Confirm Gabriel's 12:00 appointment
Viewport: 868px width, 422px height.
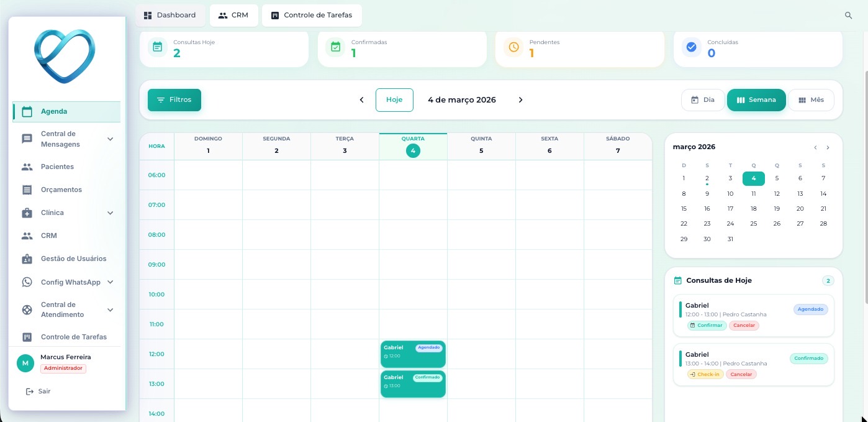point(707,326)
